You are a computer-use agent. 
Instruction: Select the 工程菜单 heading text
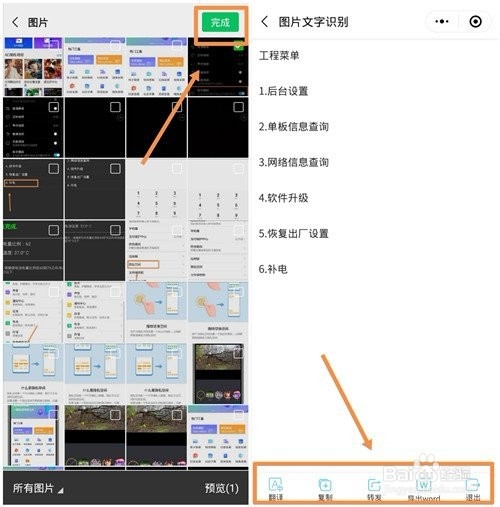(x=279, y=55)
